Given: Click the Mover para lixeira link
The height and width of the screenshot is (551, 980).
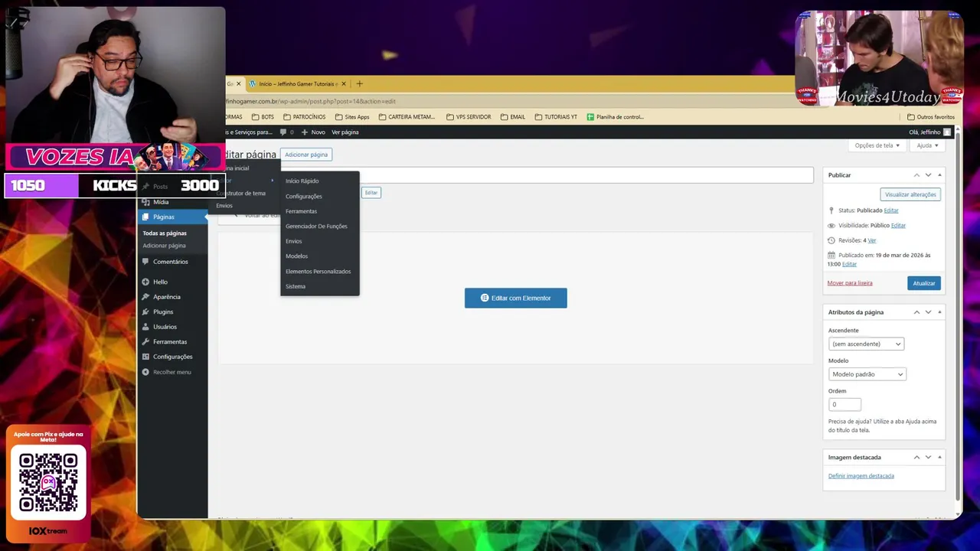Looking at the screenshot, I should 849,283.
